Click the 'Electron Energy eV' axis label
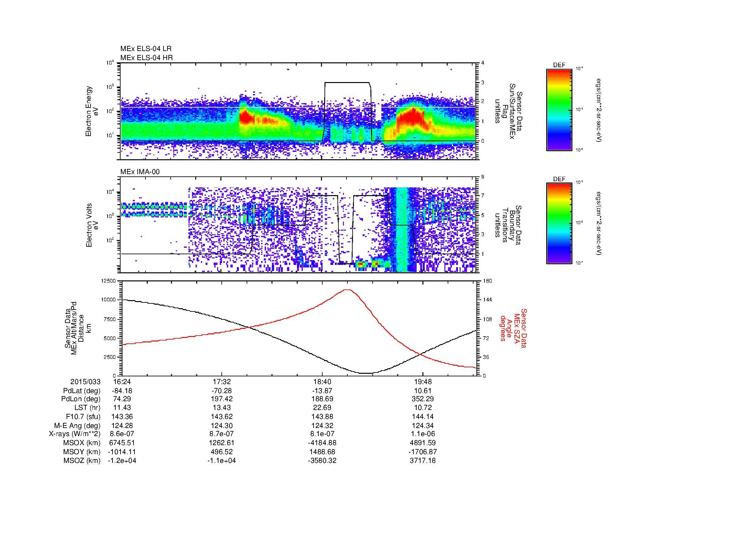The height and width of the screenshot is (534, 756). pyautogui.click(x=92, y=111)
